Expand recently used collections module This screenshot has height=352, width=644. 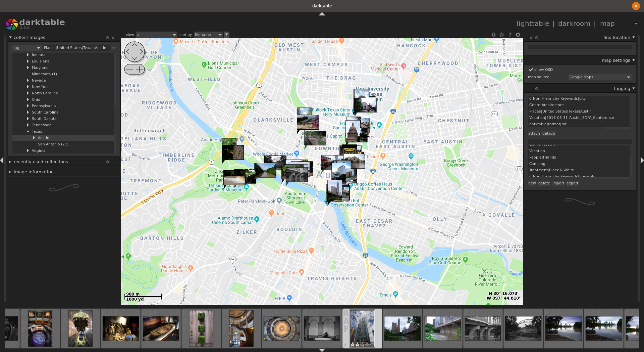coord(10,162)
